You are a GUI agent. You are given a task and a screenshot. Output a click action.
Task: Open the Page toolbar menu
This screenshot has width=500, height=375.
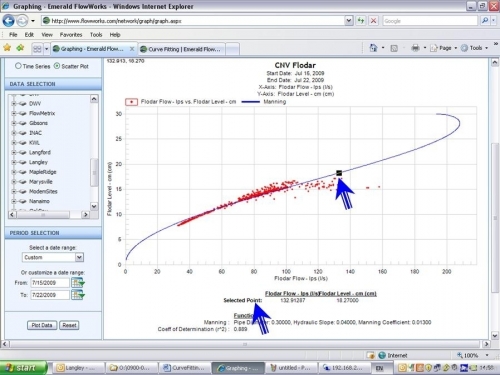(x=443, y=48)
